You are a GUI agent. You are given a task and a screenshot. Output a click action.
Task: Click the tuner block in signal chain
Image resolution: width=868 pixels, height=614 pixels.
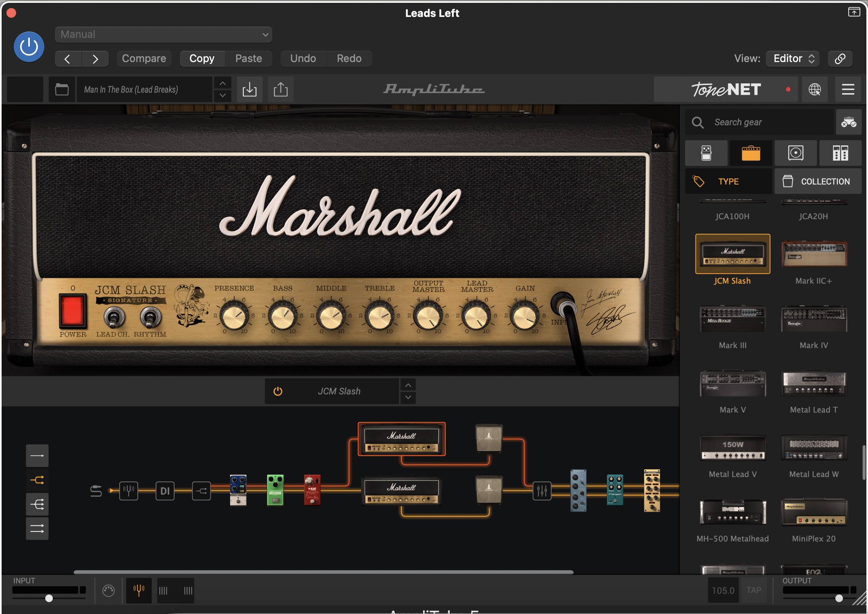(129, 490)
